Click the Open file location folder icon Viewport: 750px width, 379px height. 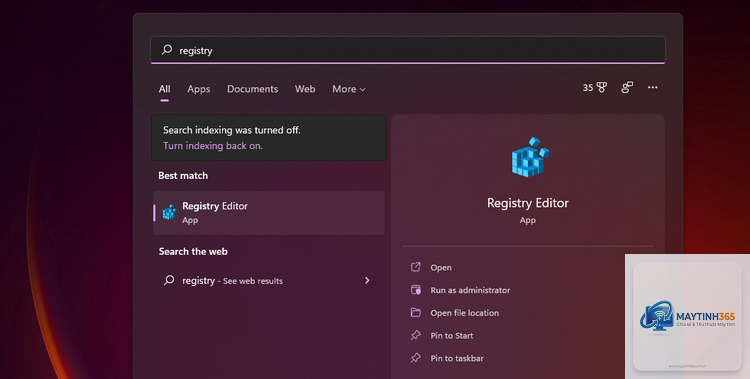pyautogui.click(x=416, y=312)
